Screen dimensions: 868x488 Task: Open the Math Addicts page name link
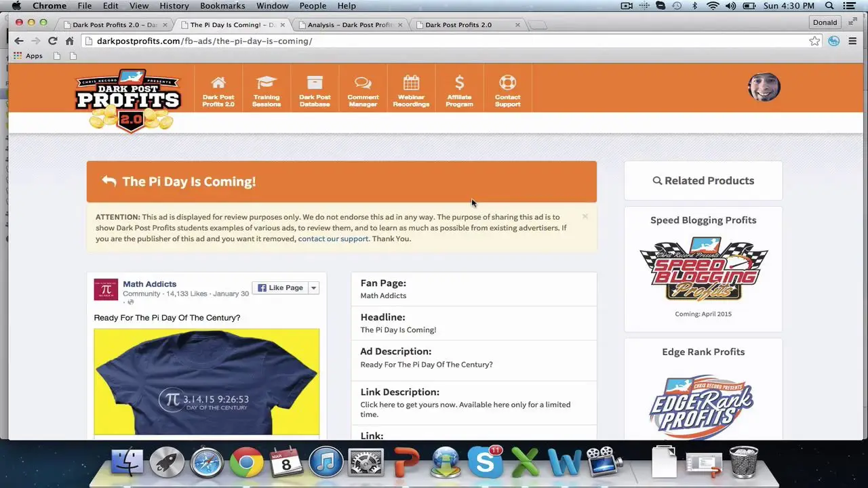(x=149, y=284)
